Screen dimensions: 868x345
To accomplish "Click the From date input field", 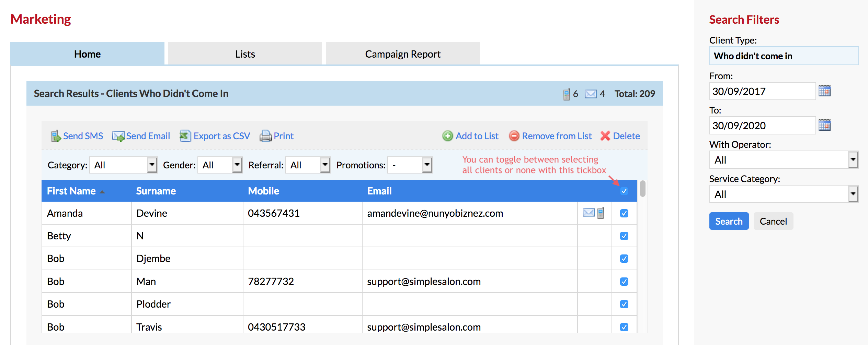I will point(762,91).
